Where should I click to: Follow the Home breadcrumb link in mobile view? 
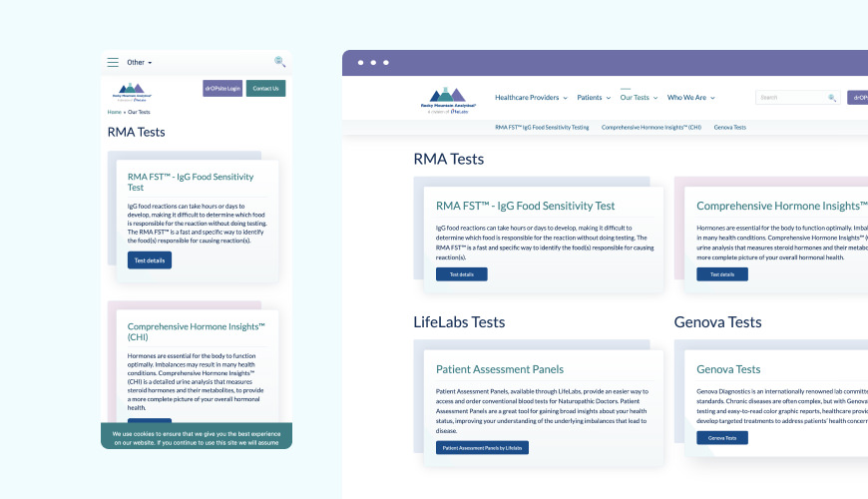114,112
